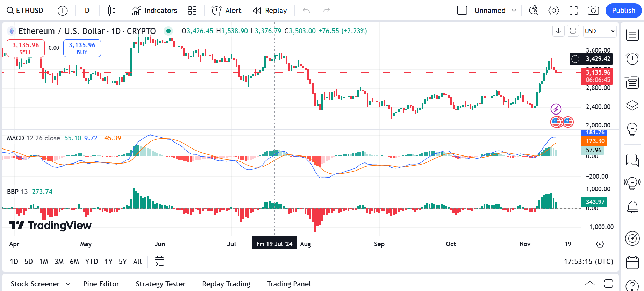Screen dimensions: 644x291
Task: Open the Indicators dialog
Action: (x=155, y=11)
